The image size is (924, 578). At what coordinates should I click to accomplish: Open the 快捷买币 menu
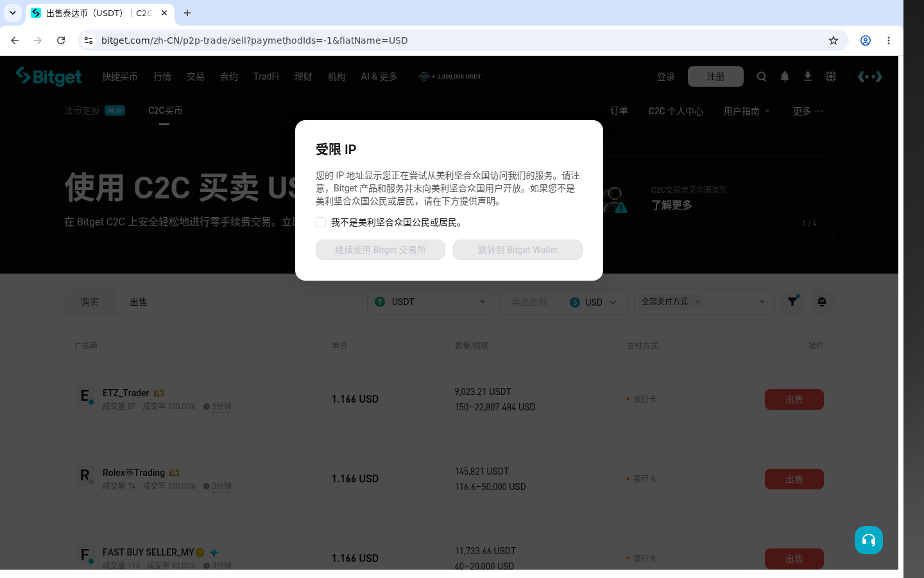(x=120, y=76)
